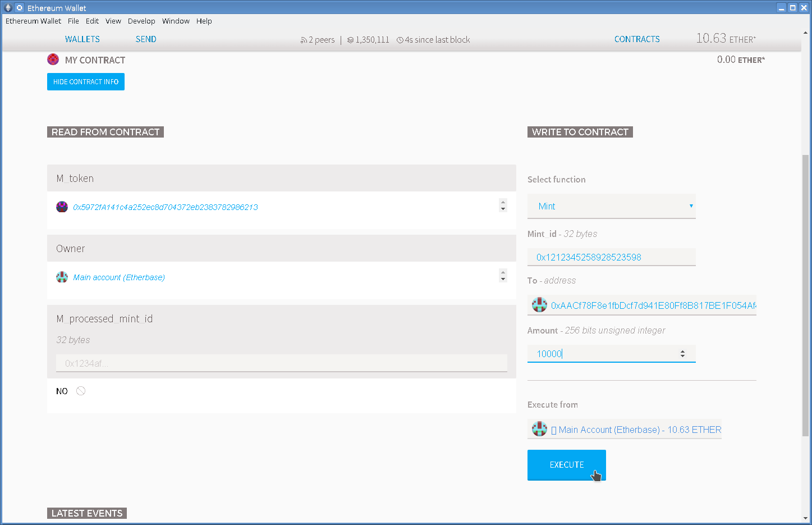Maximize the Ethereum Wallet window
Viewport: 812px width, 525px height.
tap(792, 8)
